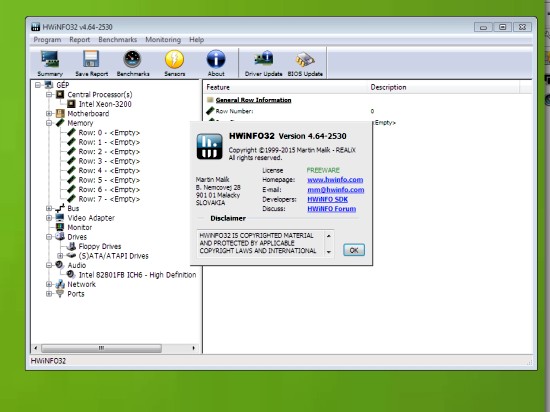Click the Row Number feature row
Screen dimensions: 550x412
(368, 111)
